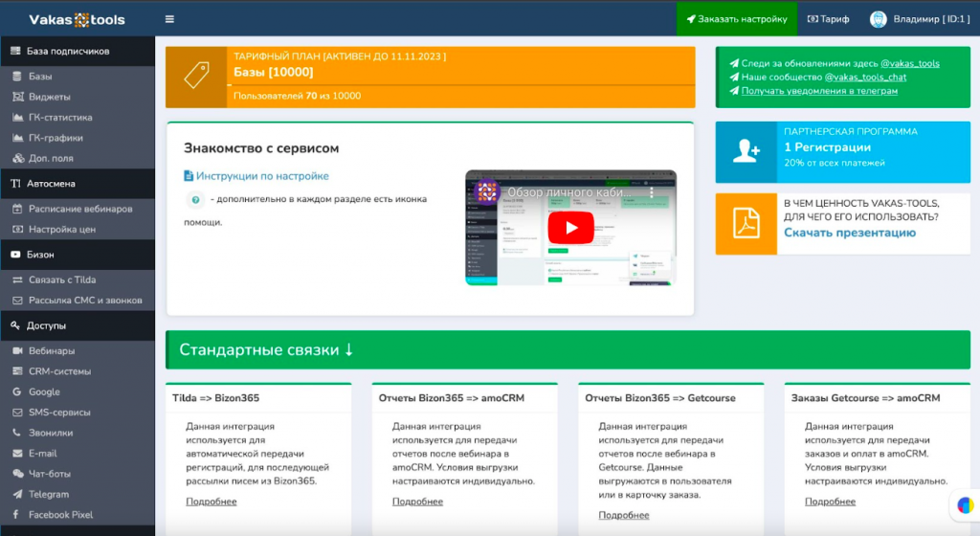
Task: Click the PDF presentation icon
Action: coord(746,223)
